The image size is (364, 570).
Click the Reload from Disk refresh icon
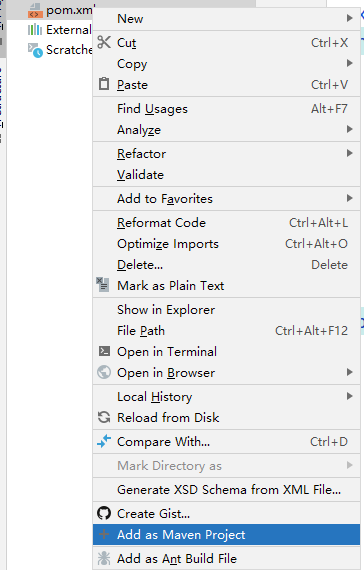point(104,417)
